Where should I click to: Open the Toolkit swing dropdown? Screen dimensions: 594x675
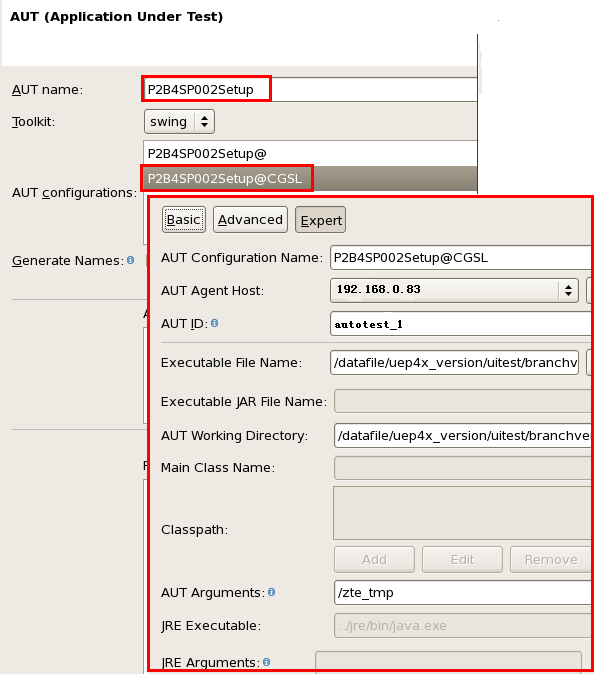(x=179, y=122)
